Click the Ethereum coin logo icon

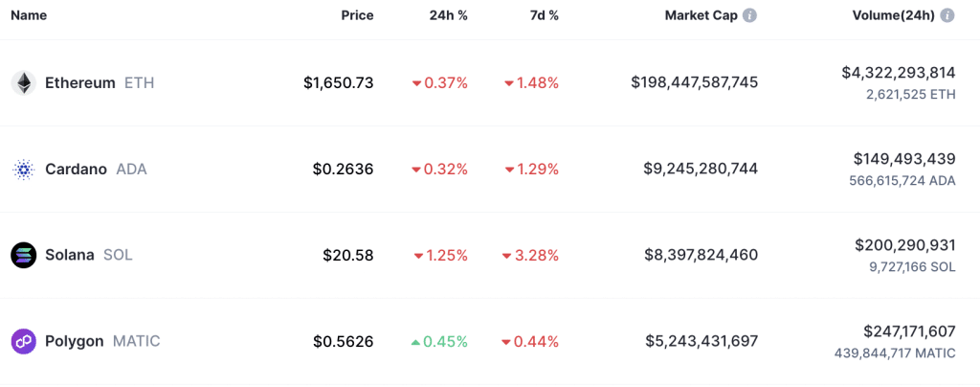[23, 83]
